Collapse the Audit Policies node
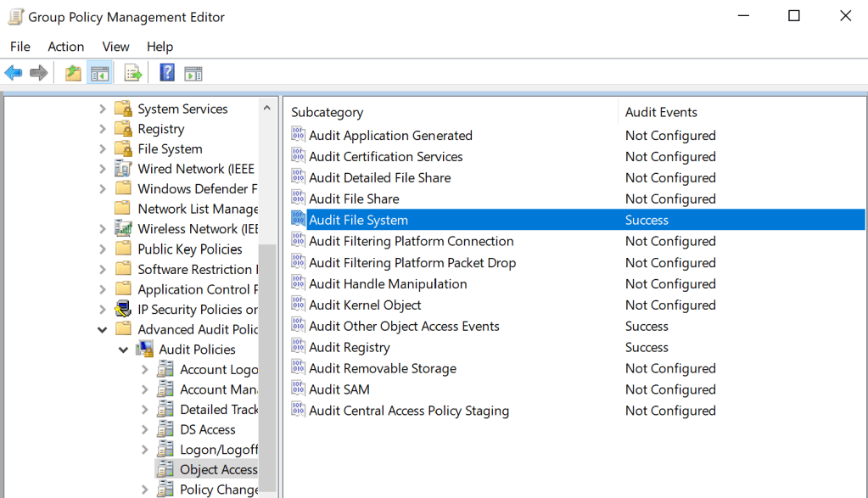Image resolution: width=868 pixels, height=498 pixels. click(x=124, y=350)
